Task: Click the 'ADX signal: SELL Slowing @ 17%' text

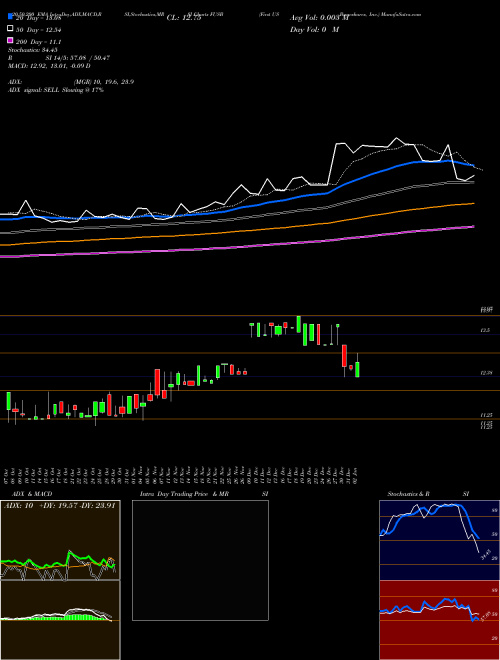Action: [56, 90]
